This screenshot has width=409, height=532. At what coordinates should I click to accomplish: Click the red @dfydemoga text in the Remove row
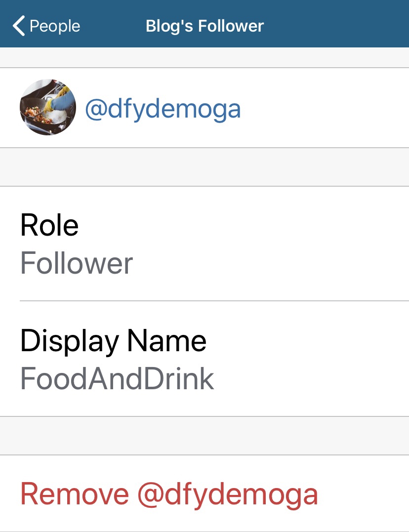coord(227,494)
